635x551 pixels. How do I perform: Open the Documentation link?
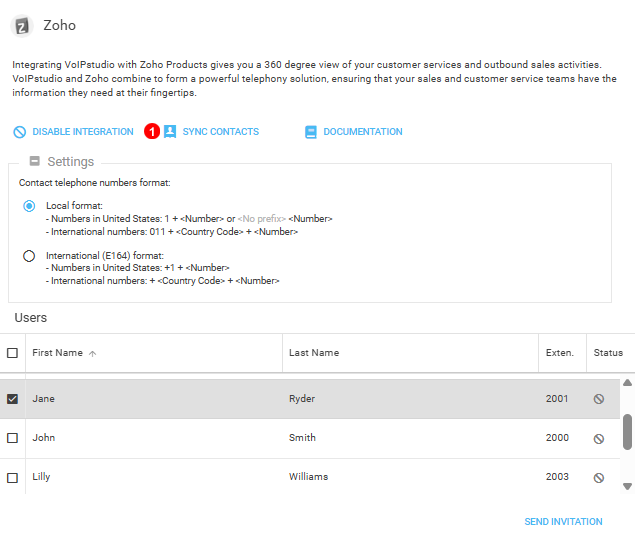pyautogui.click(x=362, y=132)
